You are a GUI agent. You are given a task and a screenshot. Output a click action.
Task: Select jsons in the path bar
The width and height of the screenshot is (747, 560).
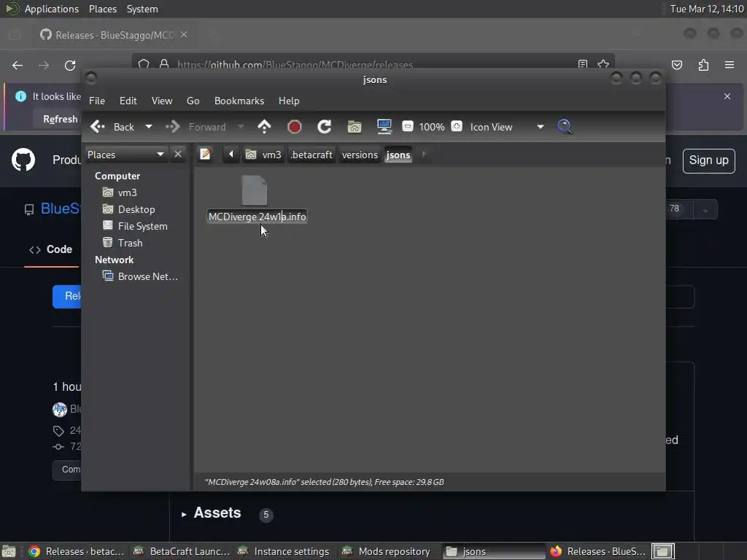pos(398,155)
